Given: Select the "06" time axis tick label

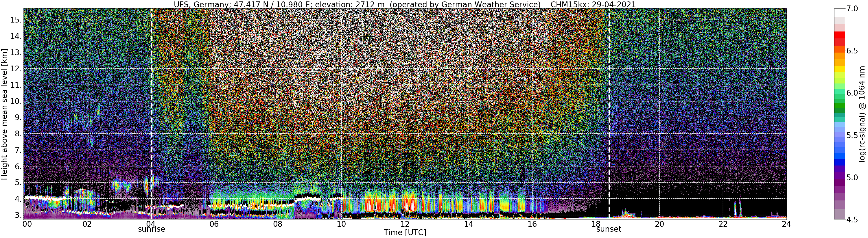Looking at the screenshot, I should 214,224.
